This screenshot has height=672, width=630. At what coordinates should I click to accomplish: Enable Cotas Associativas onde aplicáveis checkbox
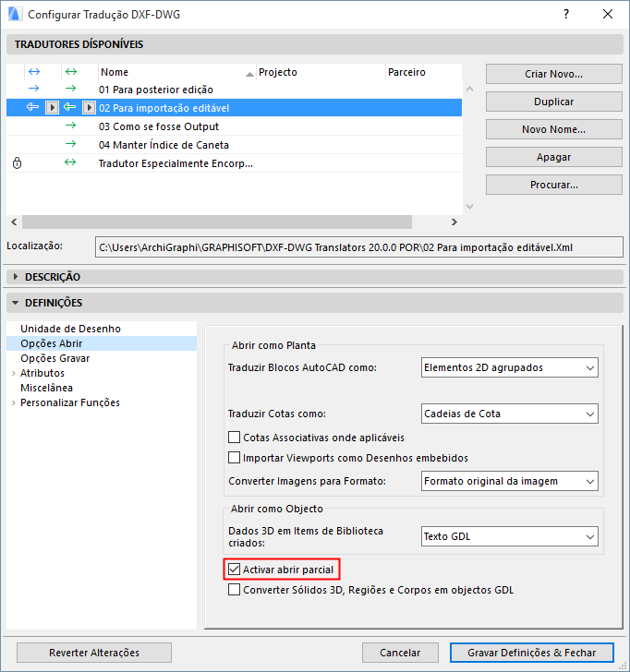click(234, 438)
